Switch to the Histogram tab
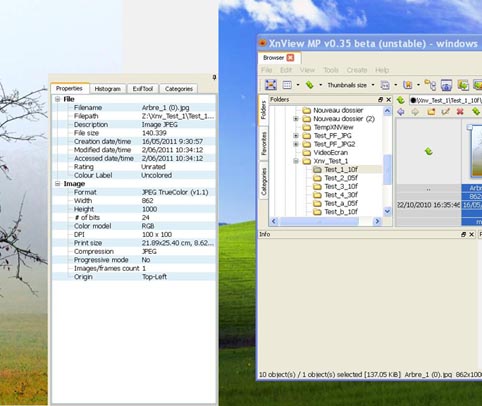482x406 pixels. [107, 89]
